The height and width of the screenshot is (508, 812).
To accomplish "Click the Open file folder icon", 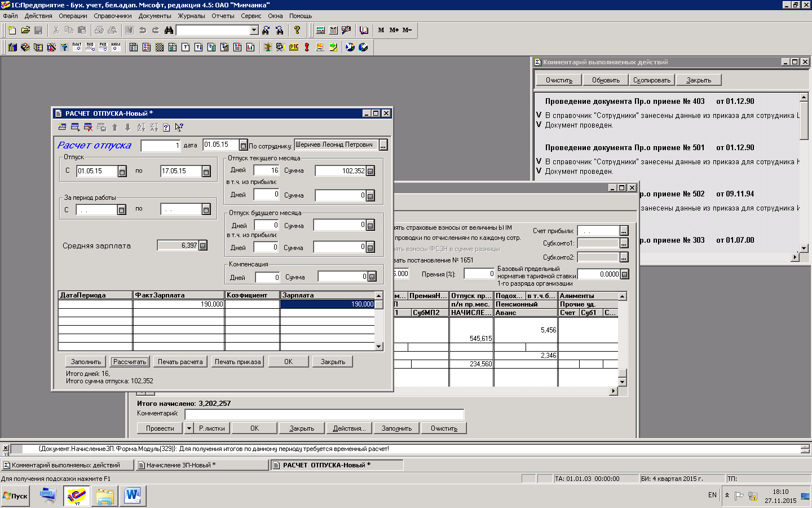I will pyautogui.click(x=25, y=30).
